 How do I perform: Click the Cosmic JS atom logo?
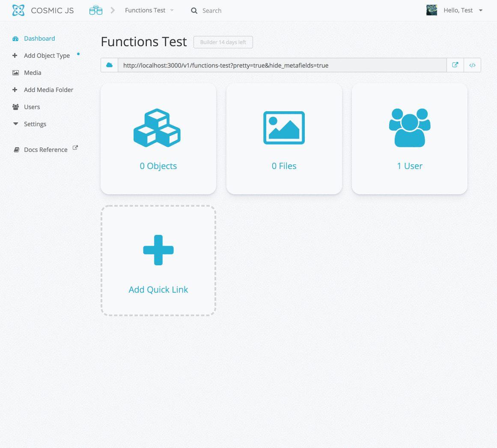click(x=18, y=10)
